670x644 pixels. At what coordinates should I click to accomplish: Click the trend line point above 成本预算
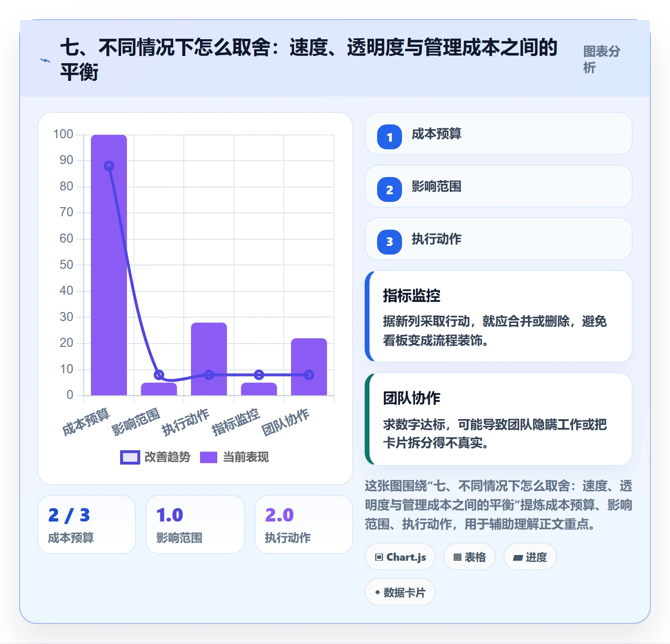click(x=109, y=166)
